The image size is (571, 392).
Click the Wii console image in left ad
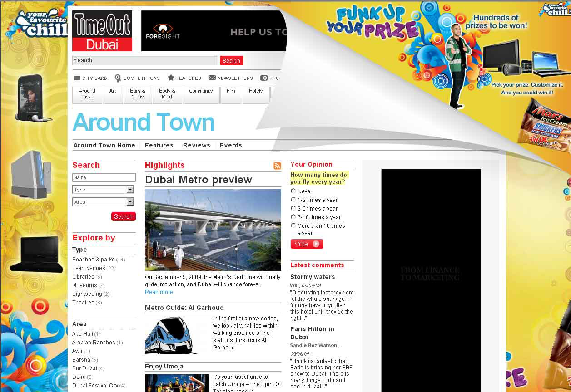point(31,175)
